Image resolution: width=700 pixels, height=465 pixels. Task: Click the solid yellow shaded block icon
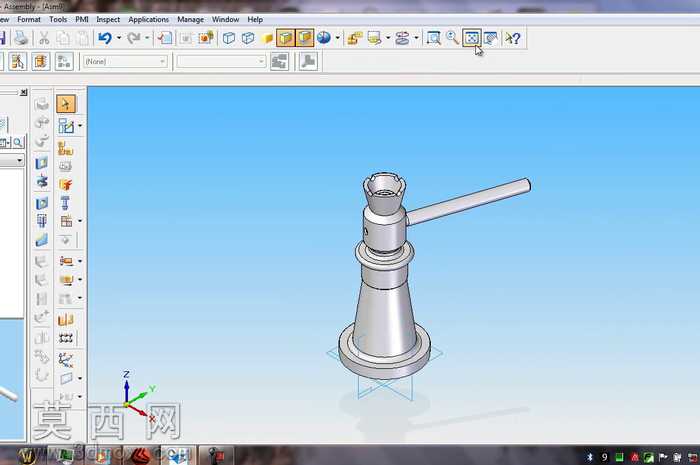point(267,39)
